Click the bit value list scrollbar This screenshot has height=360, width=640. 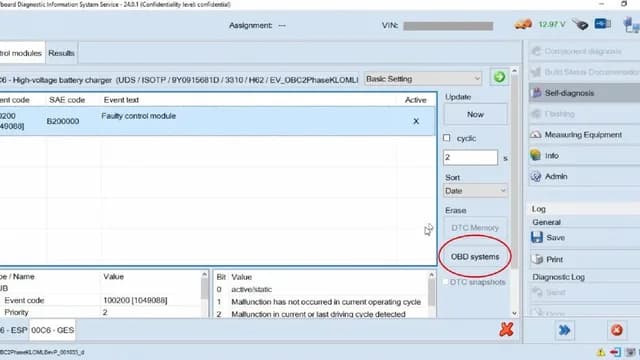(x=431, y=294)
